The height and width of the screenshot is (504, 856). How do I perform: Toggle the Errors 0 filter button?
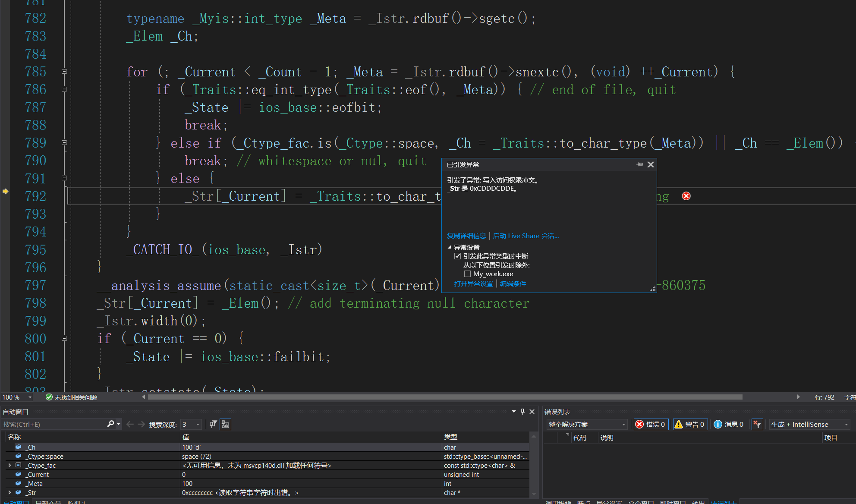[651, 424]
